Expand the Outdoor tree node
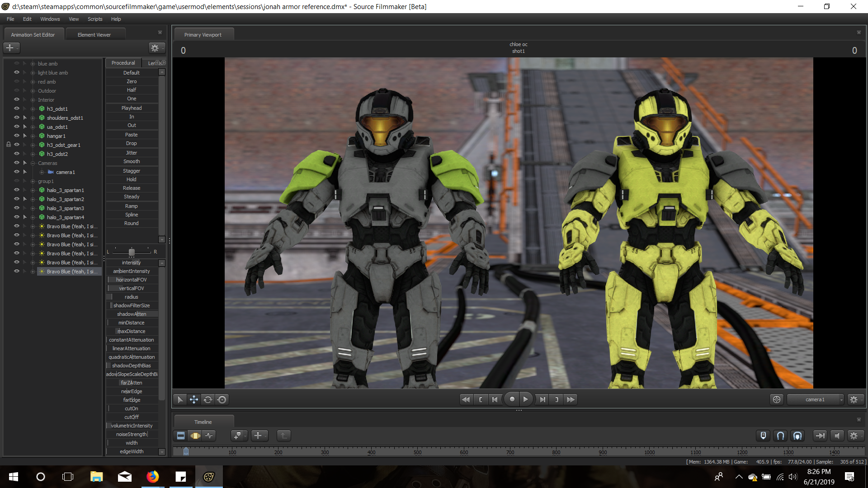 (x=33, y=91)
